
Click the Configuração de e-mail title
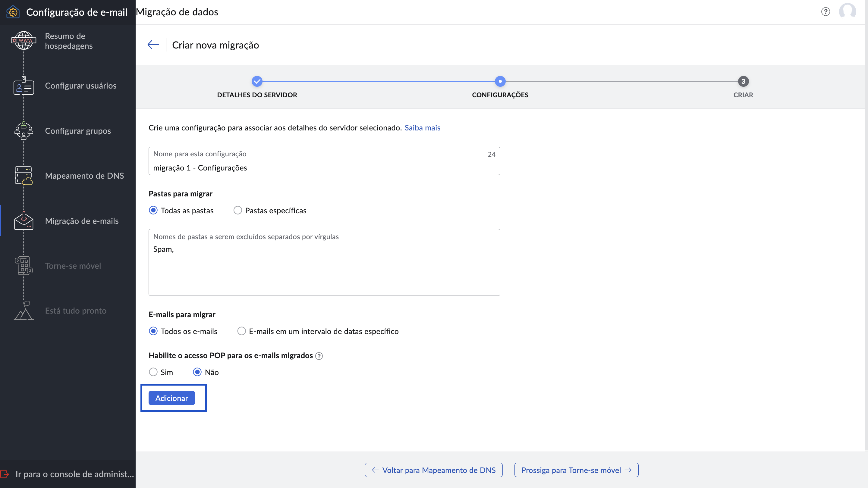pyautogui.click(x=77, y=12)
